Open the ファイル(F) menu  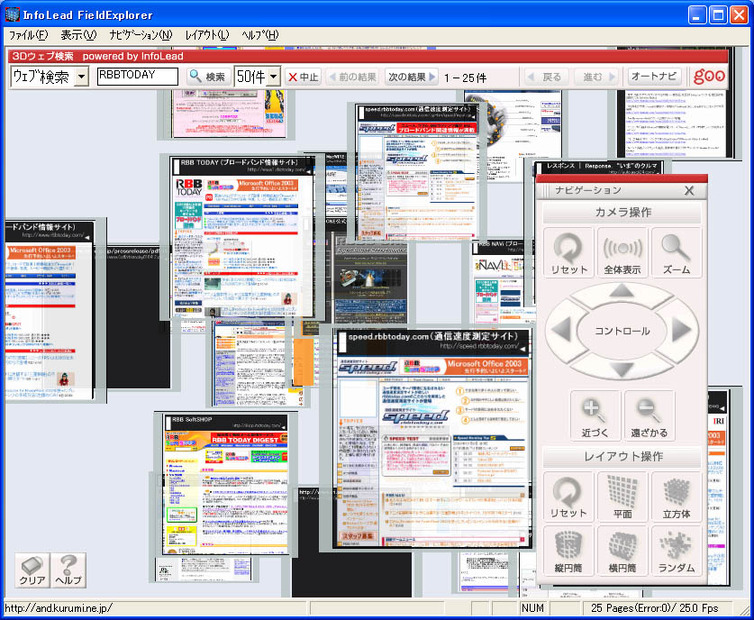coord(29,35)
